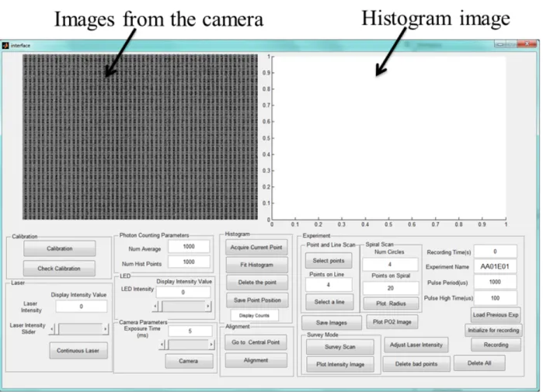
Task: Go to Central Point
Action: click(256, 342)
